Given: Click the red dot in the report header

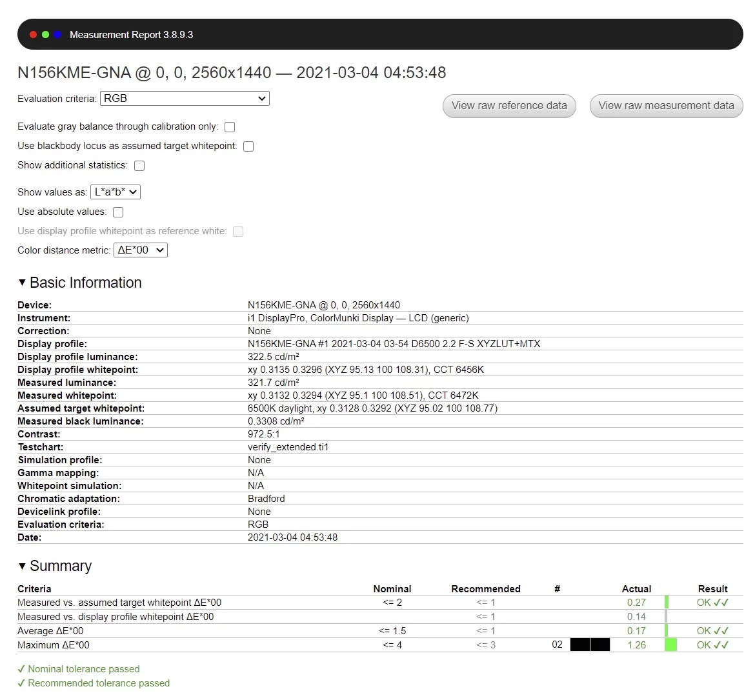Looking at the screenshot, I should 33,35.
